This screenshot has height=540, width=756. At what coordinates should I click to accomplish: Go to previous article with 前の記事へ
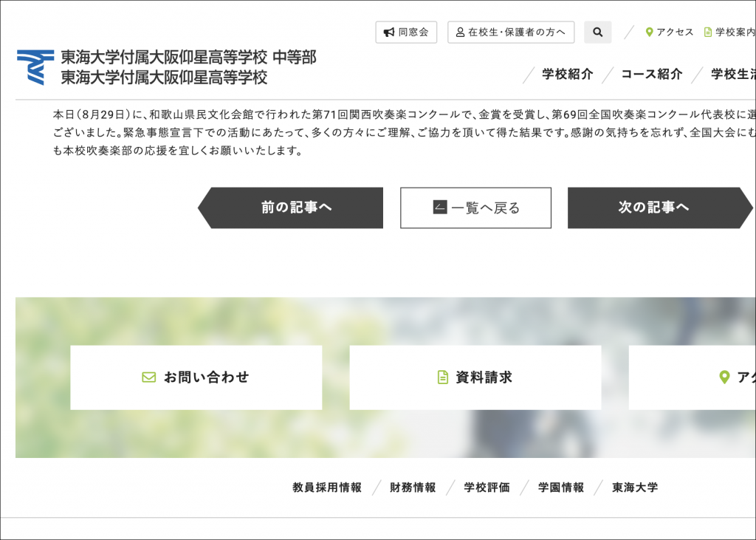coord(295,208)
